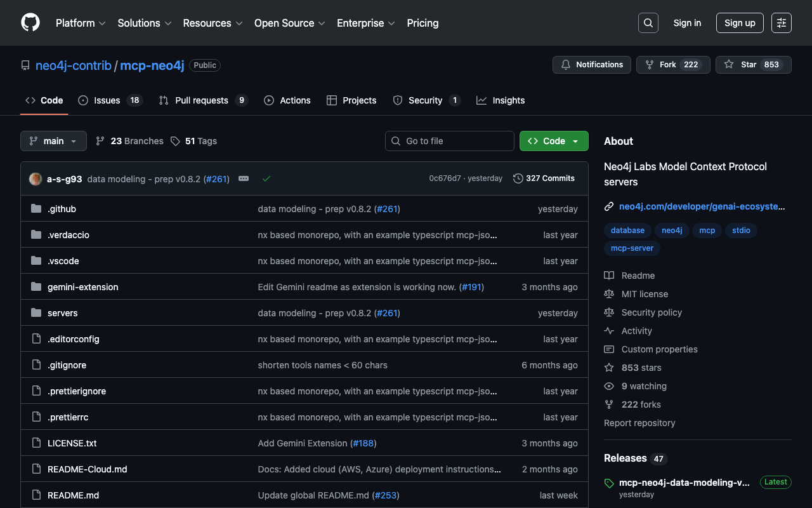Open the Notifications bell button

(592, 65)
